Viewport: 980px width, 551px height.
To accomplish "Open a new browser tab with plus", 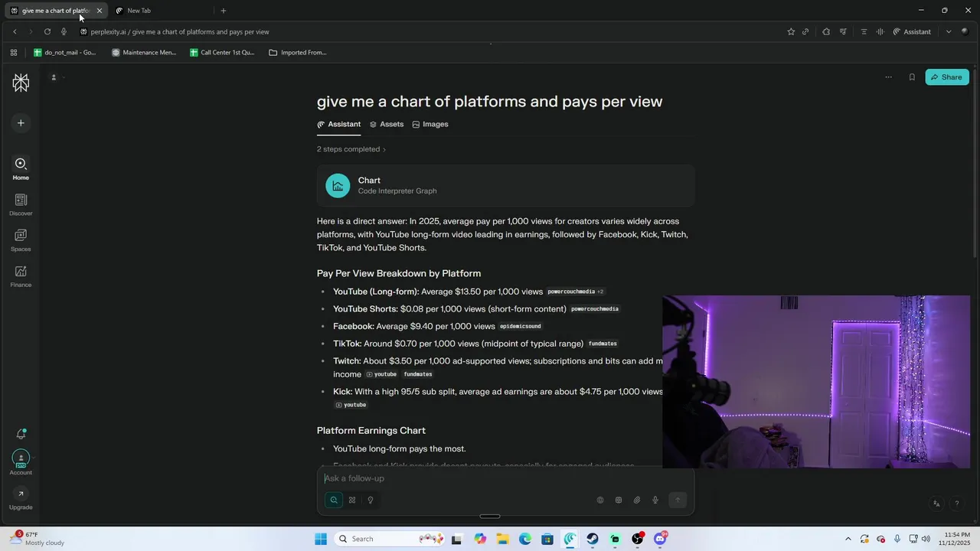I will 224,11.
